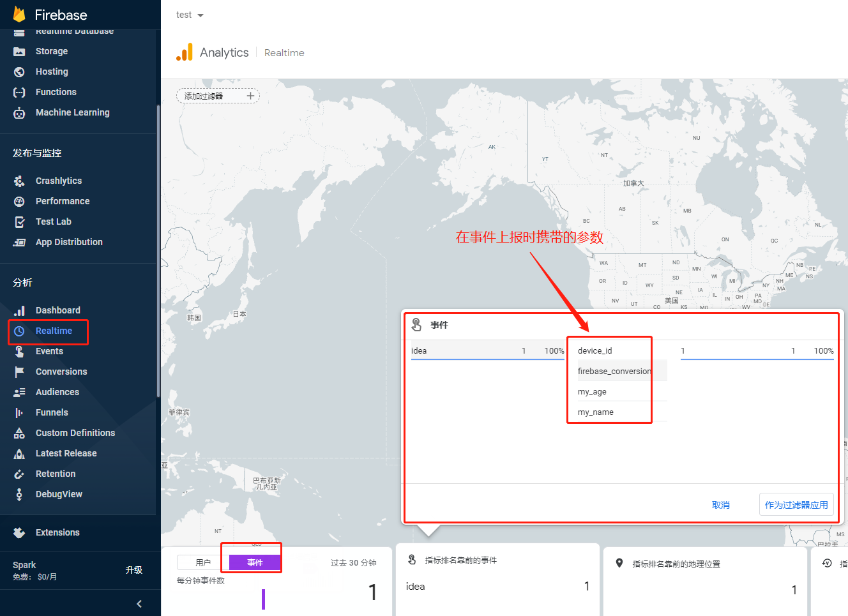Open the Hosting globe icon

[19, 71]
